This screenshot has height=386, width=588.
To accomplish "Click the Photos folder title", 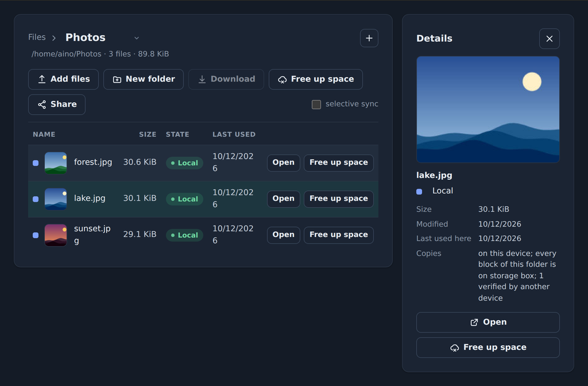I will tap(86, 37).
